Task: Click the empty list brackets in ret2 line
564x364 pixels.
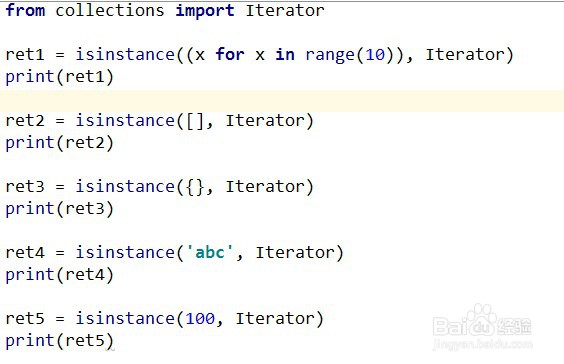Action: pos(195,121)
